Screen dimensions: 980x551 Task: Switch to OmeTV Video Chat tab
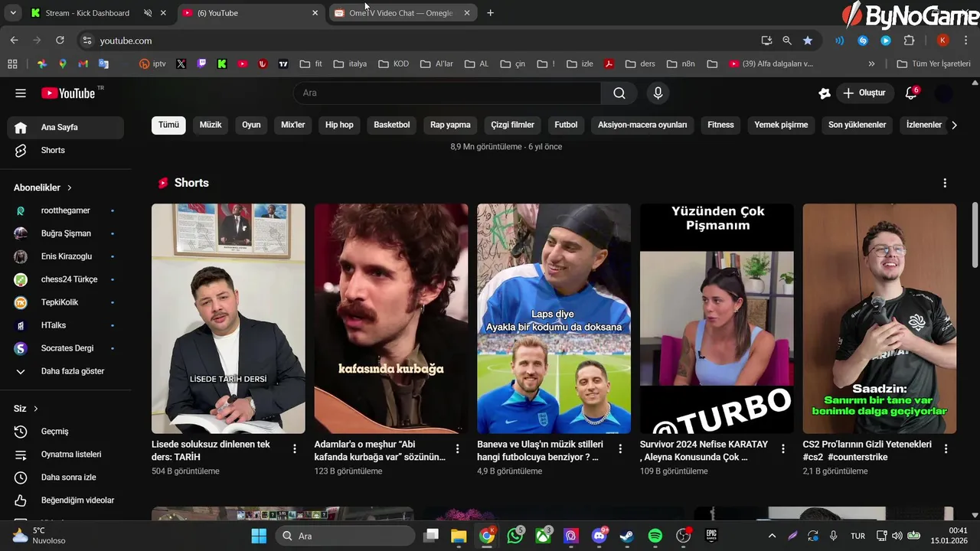pyautogui.click(x=403, y=13)
